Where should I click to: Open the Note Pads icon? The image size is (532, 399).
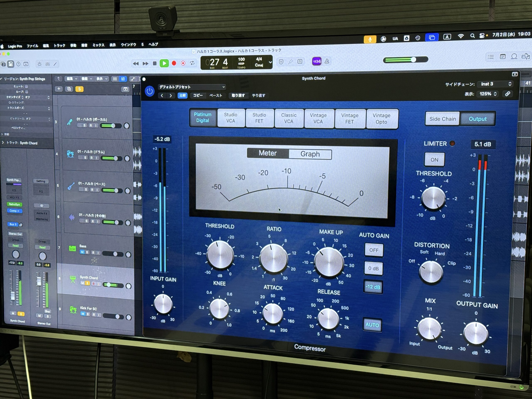(x=502, y=57)
